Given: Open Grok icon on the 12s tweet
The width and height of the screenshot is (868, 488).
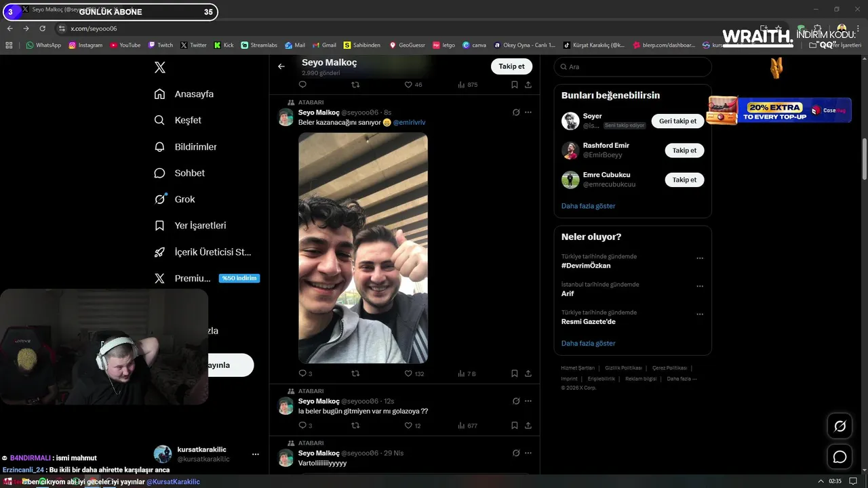Looking at the screenshot, I should coord(516,401).
